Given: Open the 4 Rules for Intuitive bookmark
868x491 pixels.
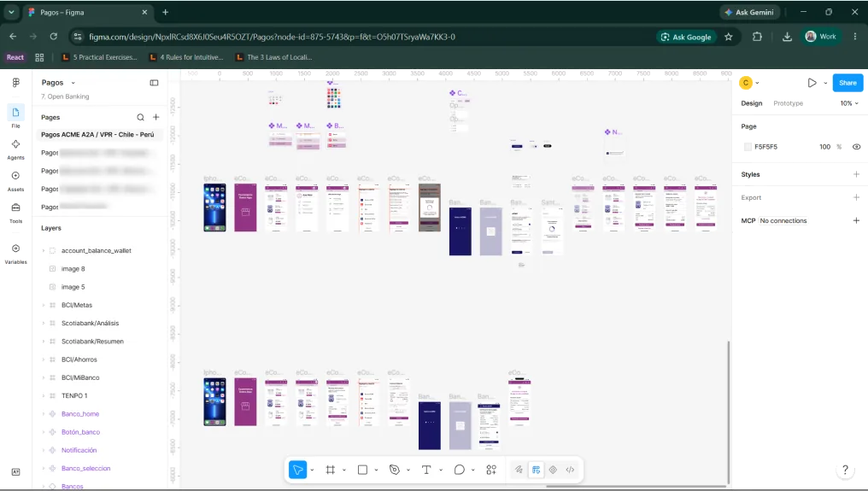Looking at the screenshot, I should click(186, 57).
